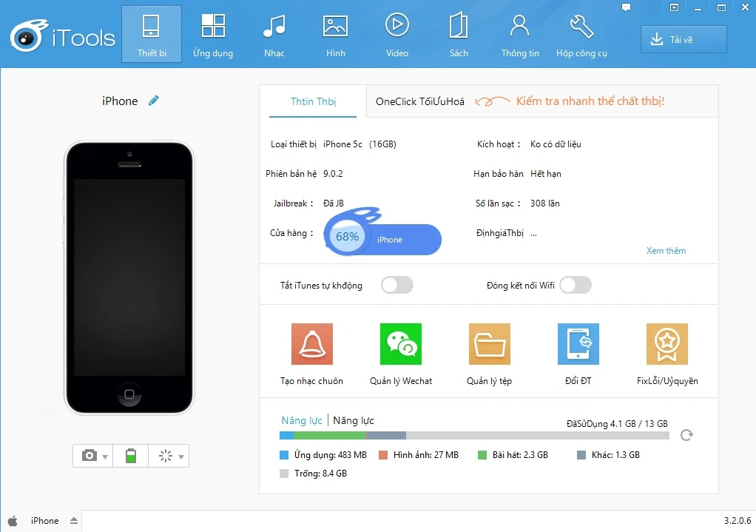Toggle Tắt iTunes tự khđộng switch
Viewport: 756px width, 532px height.
(x=397, y=285)
